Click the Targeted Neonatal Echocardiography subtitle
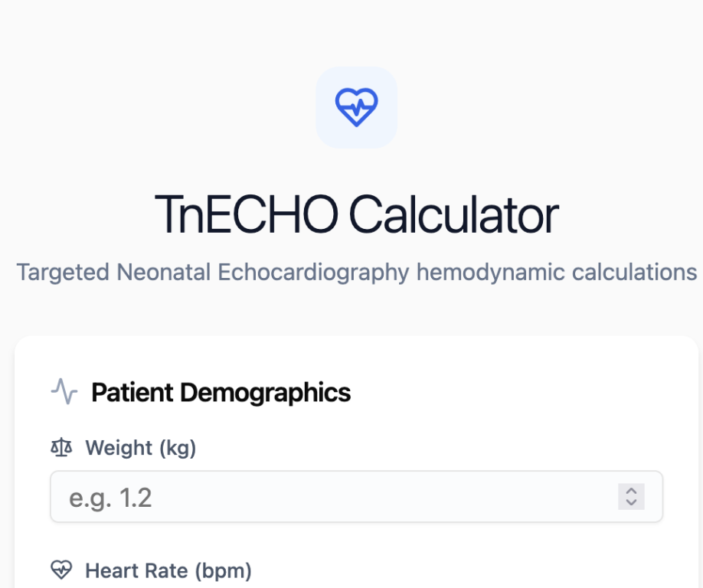This screenshot has width=703, height=588. click(x=356, y=272)
